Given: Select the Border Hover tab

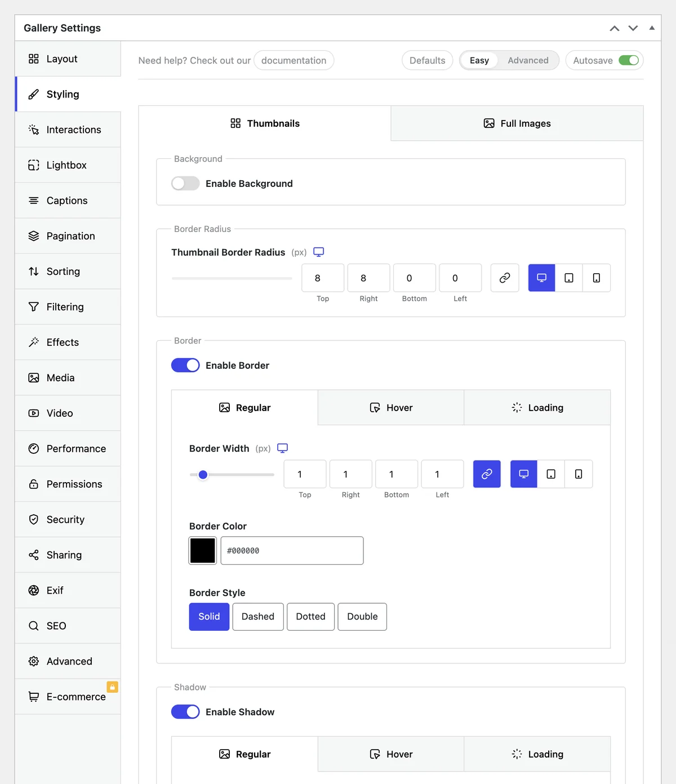Looking at the screenshot, I should 391,408.
